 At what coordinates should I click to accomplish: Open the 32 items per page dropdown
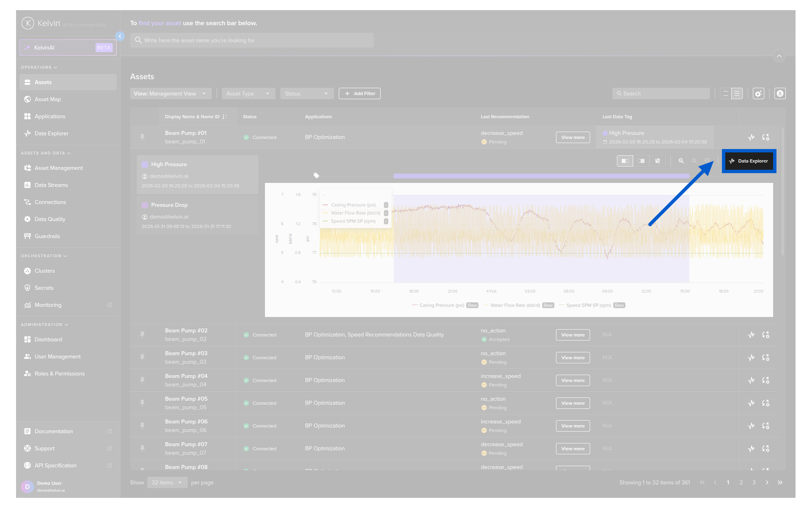tap(167, 483)
